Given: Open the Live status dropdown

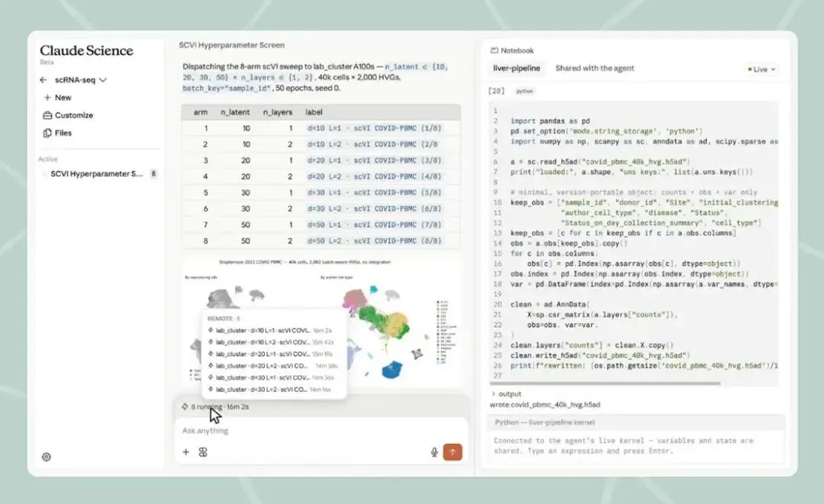Looking at the screenshot, I should 761,69.
